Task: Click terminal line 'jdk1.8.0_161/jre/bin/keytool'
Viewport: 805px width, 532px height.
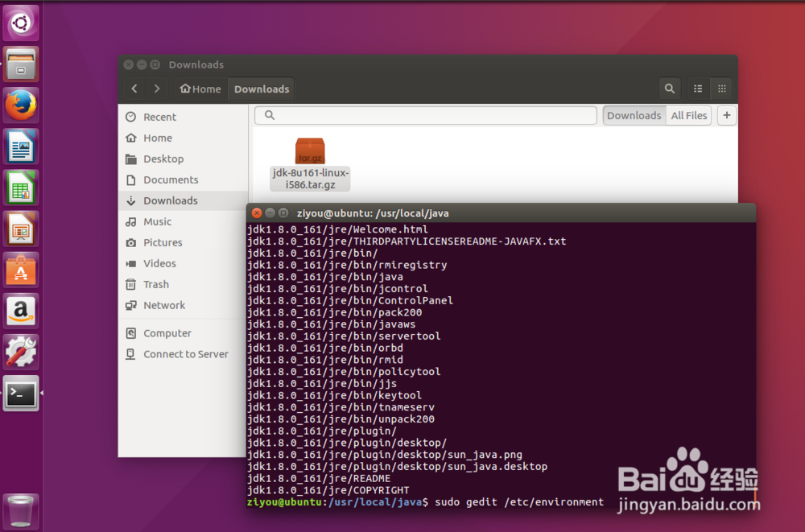Action: pos(334,395)
